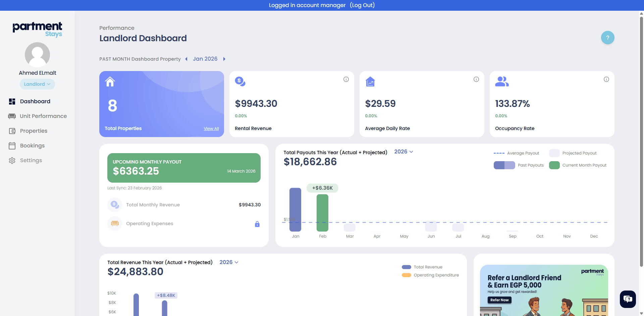Click the house icon on Total Properties

tap(110, 82)
